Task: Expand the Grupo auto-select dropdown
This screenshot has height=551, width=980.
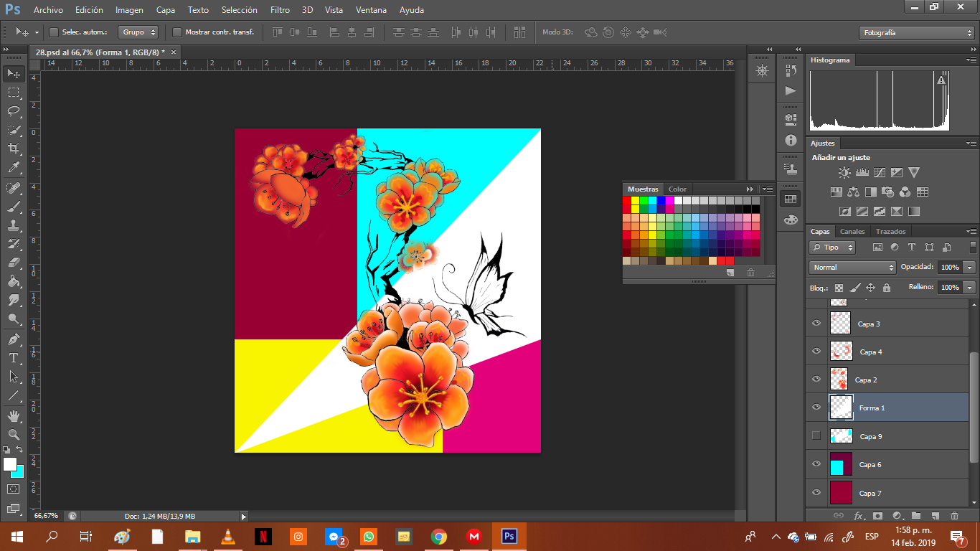Action: (x=139, y=32)
